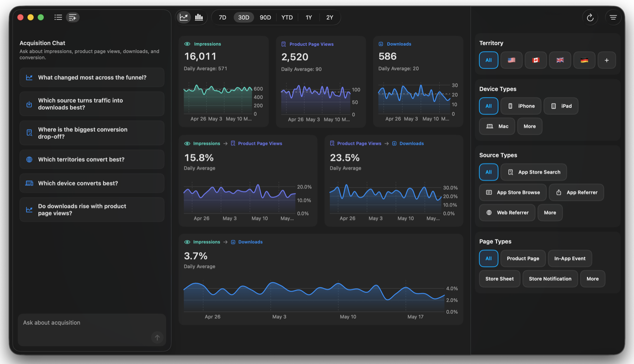The height and width of the screenshot is (364, 634).
Task: Ask 'What changed most across the funnel?'
Action: [92, 77]
